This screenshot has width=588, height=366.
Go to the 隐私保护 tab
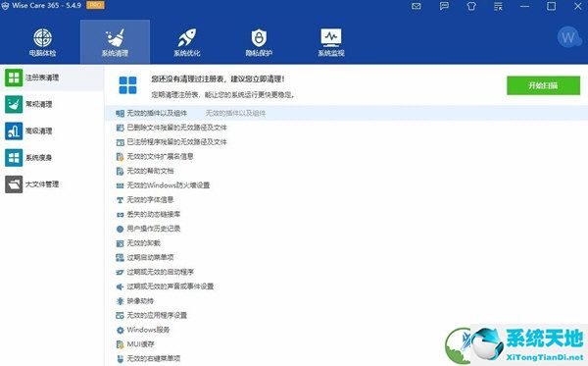[x=259, y=42]
